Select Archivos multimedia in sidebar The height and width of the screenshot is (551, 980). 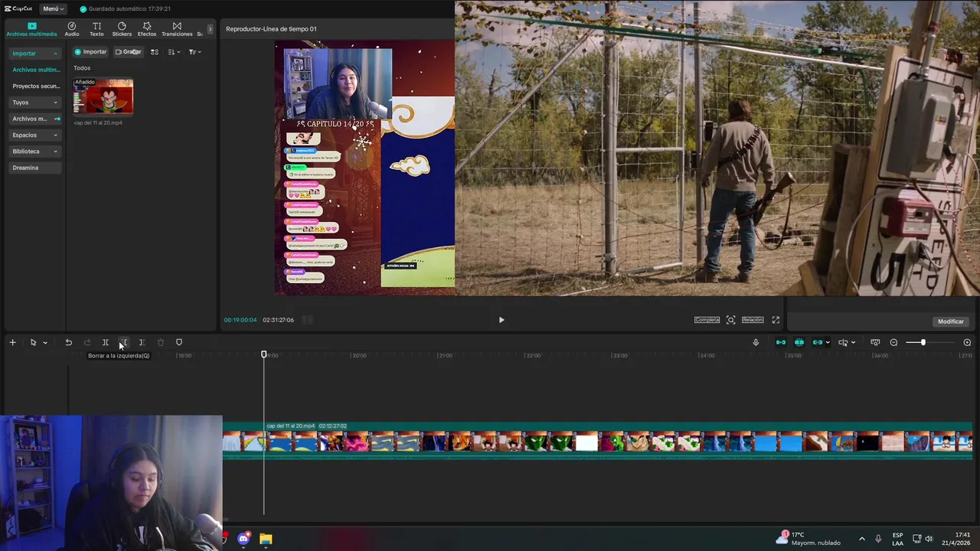coord(35,70)
